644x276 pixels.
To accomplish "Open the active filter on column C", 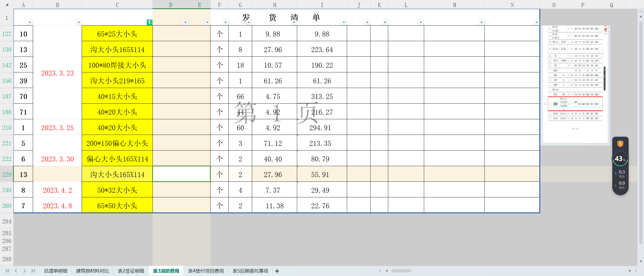I will (x=149, y=22).
